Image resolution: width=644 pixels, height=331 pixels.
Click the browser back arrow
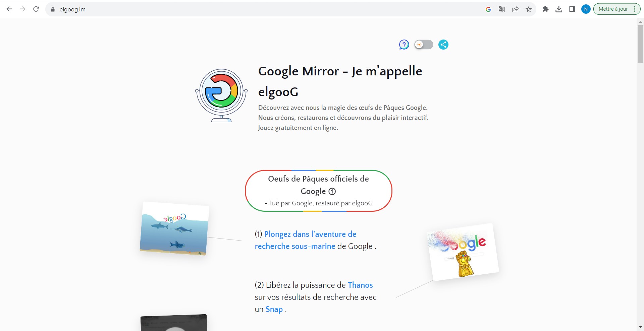pyautogui.click(x=9, y=9)
